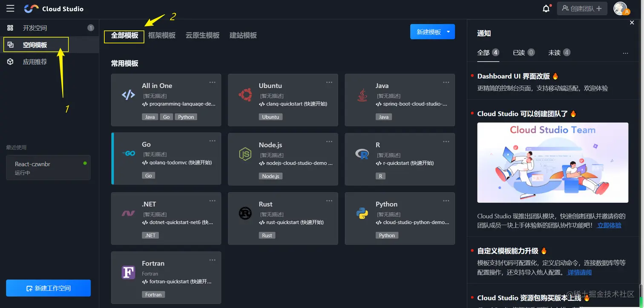Open Cloud Studio 可以创建团队了 notification

tap(523, 114)
